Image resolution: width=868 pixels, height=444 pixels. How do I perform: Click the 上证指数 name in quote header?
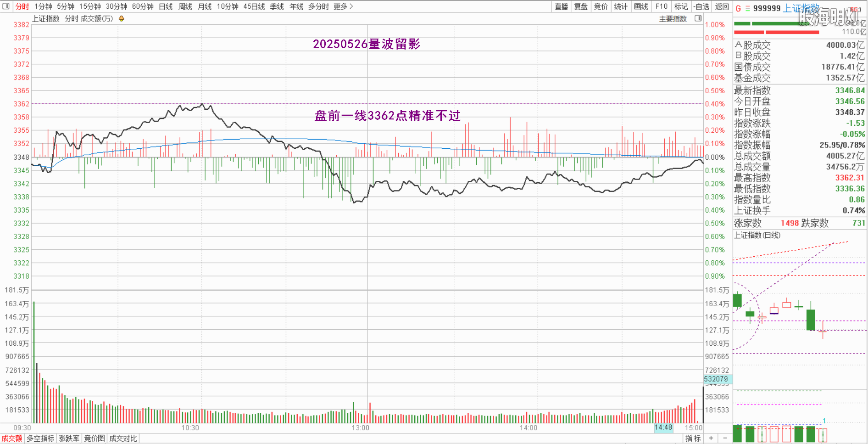pyautogui.click(x=801, y=8)
